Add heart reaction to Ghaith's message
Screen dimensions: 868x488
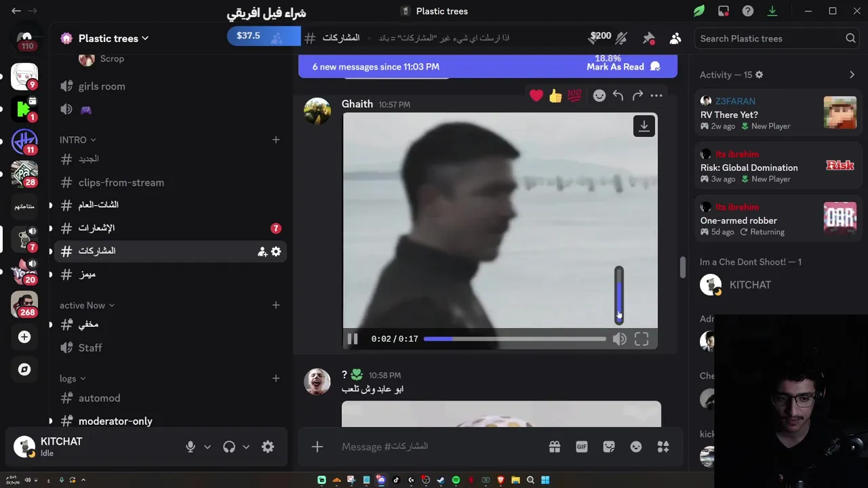[536, 96]
